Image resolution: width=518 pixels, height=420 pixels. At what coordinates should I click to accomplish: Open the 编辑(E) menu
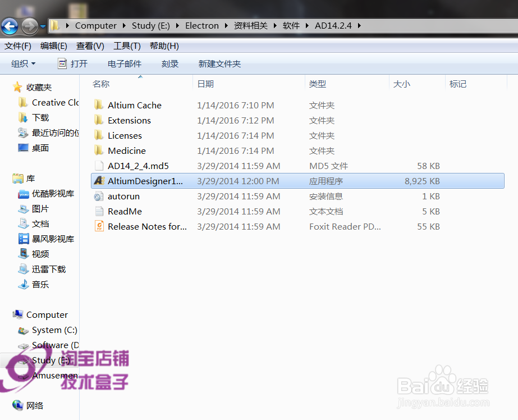pos(53,46)
